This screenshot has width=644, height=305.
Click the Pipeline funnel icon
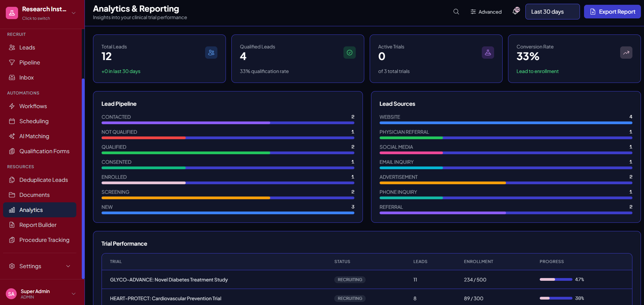(x=12, y=62)
